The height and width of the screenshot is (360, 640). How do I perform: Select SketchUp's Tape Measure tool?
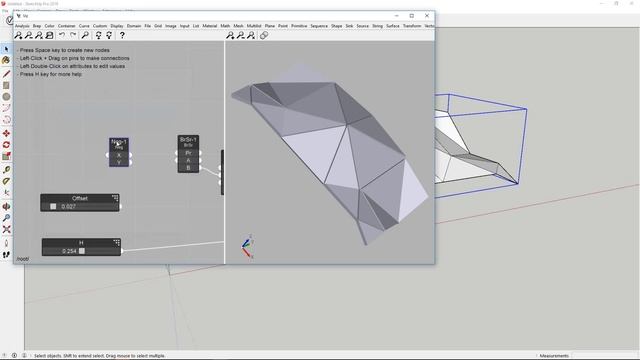6,169
